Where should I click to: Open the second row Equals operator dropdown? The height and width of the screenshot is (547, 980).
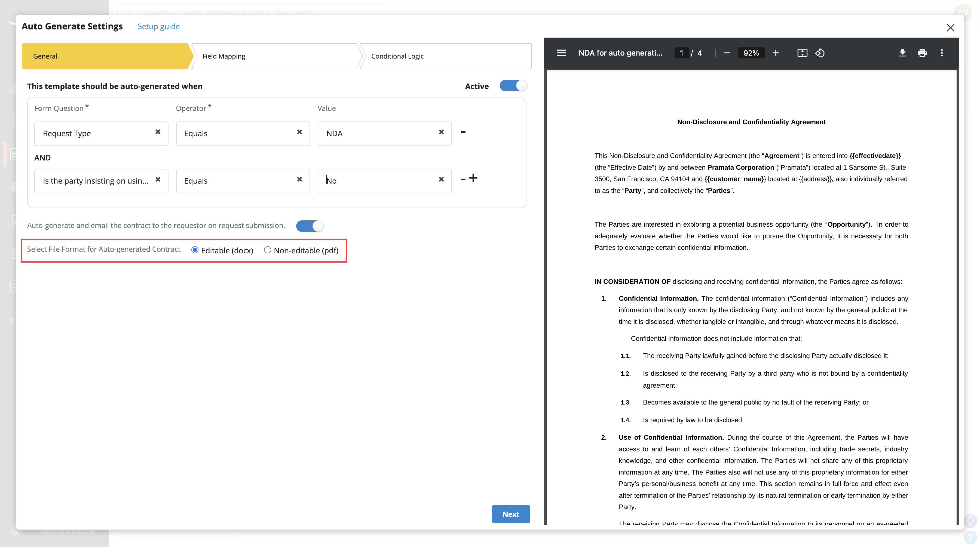pos(243,181)
